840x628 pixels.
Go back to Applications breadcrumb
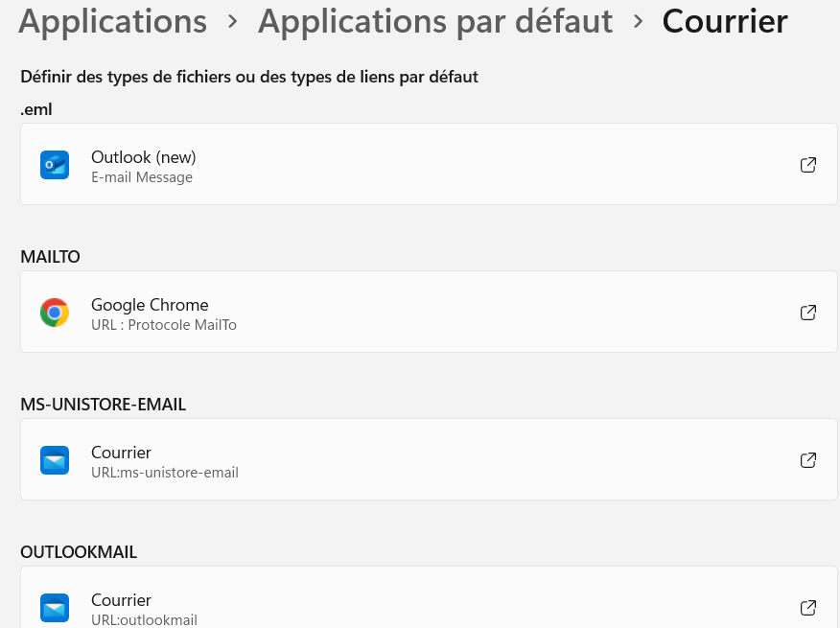[x=112, y=22]
